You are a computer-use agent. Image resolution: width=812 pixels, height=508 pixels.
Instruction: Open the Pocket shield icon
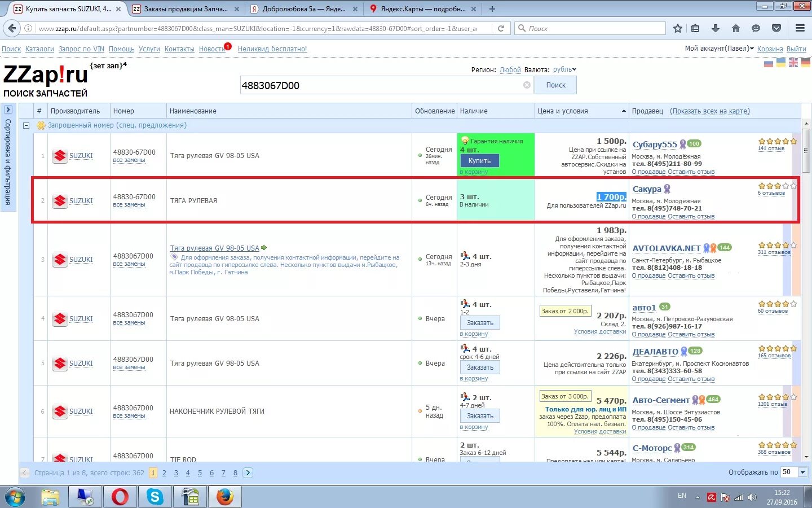[x=776, y=28]
